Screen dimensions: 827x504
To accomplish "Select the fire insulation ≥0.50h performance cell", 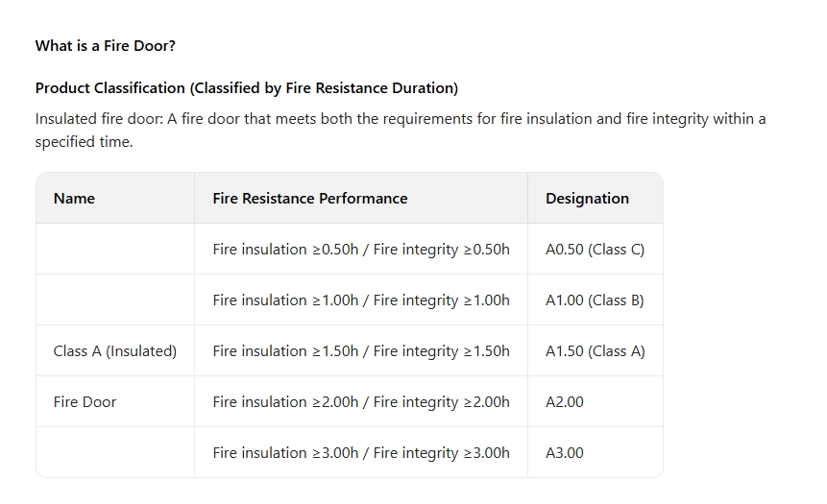I will coord(361,249).
